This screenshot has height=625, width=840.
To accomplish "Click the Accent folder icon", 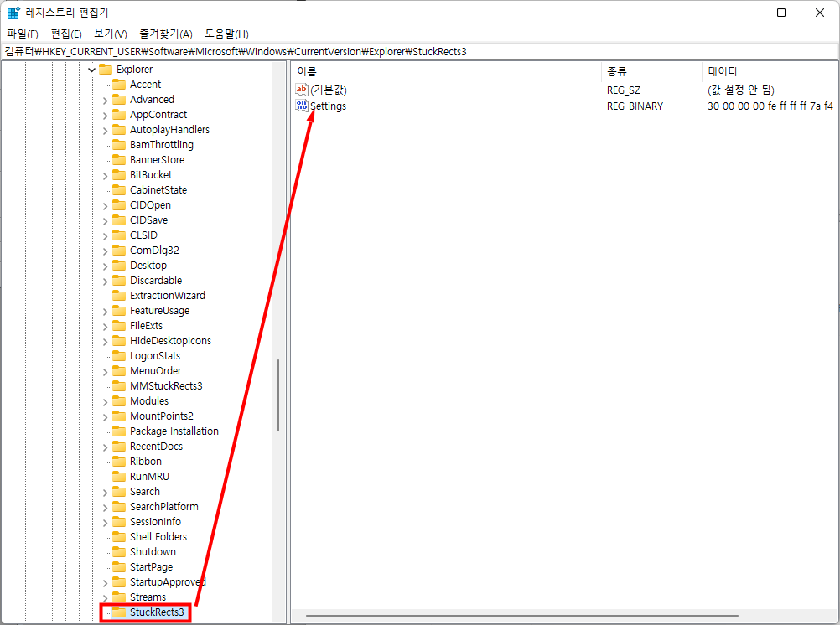I will tap(119, 84).
